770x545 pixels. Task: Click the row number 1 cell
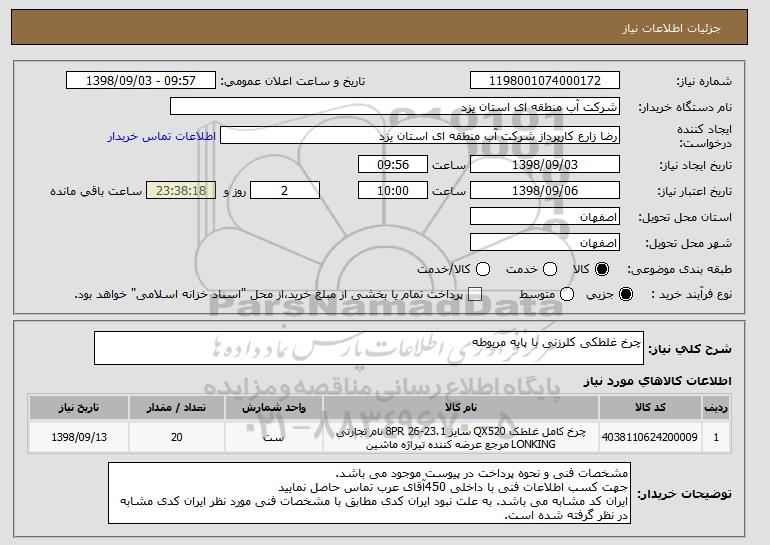(716, 437)
